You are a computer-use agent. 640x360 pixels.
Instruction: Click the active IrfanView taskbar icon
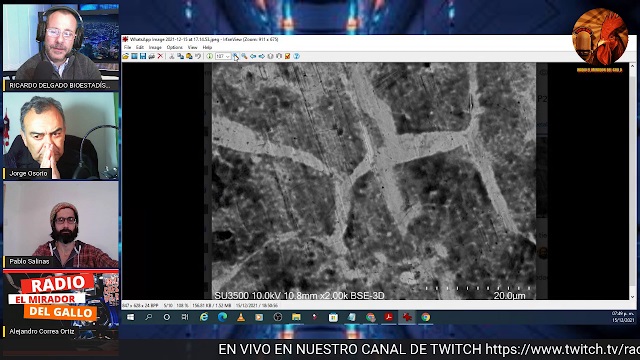pos(407,317)
